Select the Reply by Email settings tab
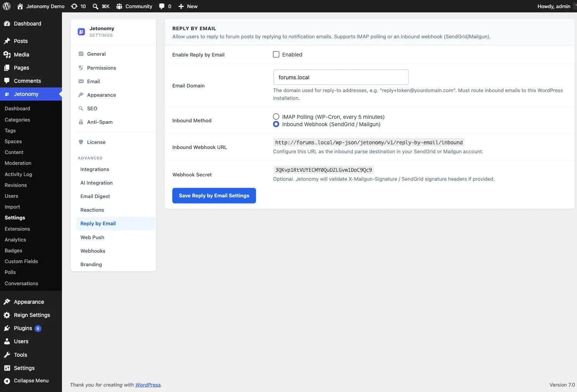The image size is (577, 392). point(116,224)
